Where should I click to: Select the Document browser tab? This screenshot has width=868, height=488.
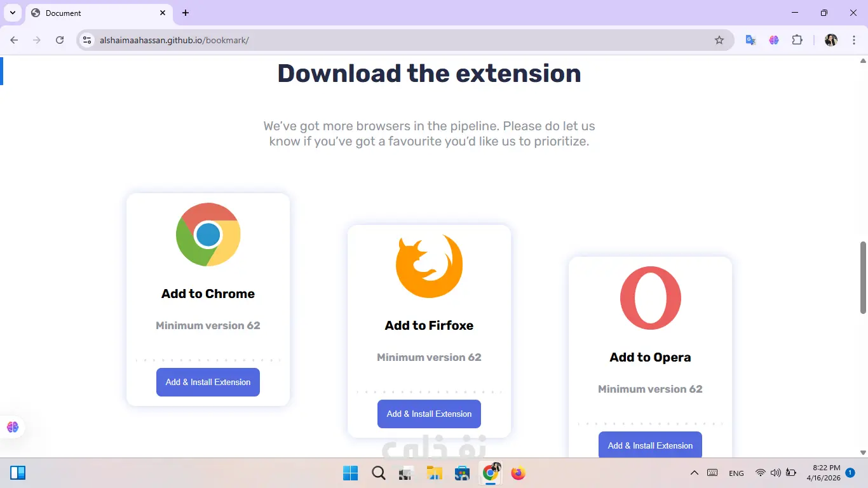click(99, 13)
